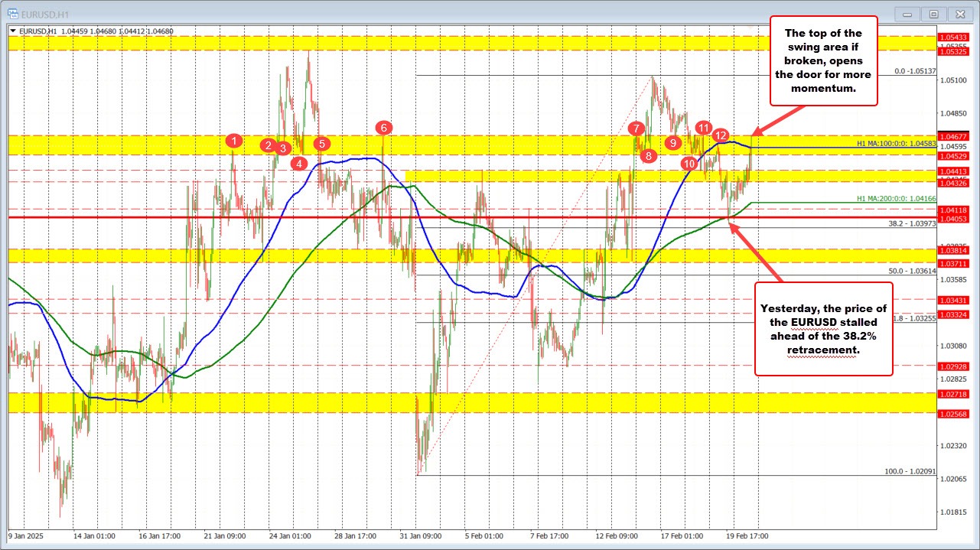
Task: Click red circle marker number 10
Action: (689, 163)
